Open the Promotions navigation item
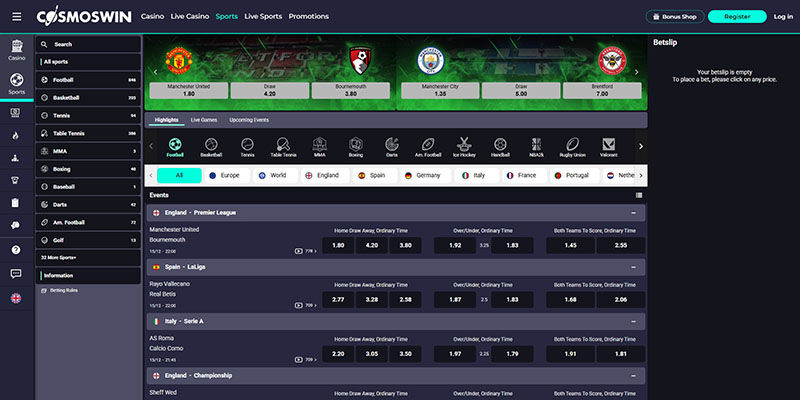Screen dimensions: 800x400 (309, 16)
